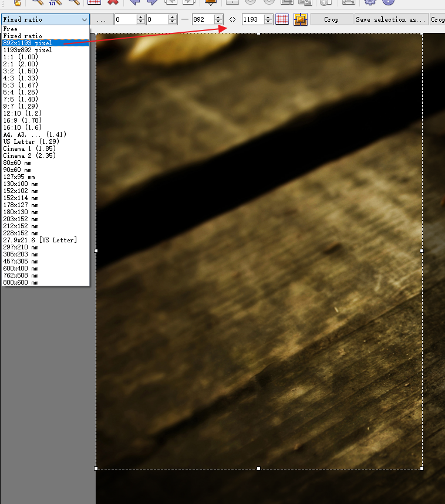Select the '9:7 (1.29)' ratio
445x504 pixels.
[x=45, y=106]
